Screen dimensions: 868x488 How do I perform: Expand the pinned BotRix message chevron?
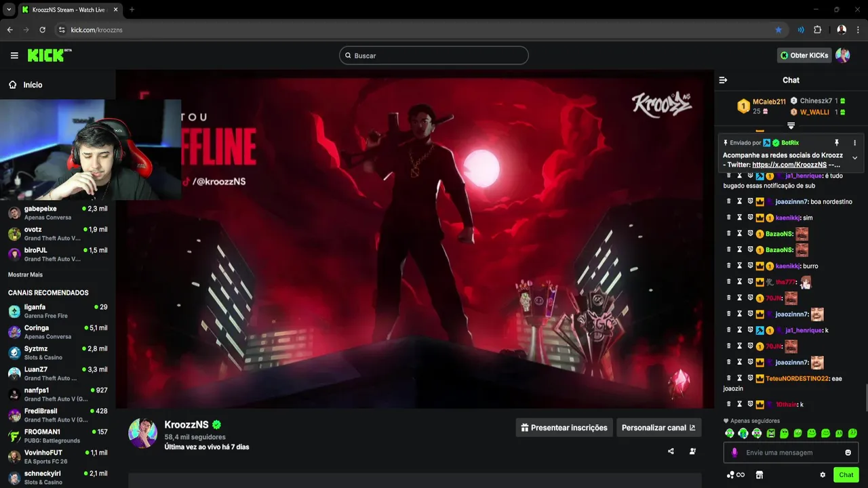pyautogui.click(x=854, y=157)
